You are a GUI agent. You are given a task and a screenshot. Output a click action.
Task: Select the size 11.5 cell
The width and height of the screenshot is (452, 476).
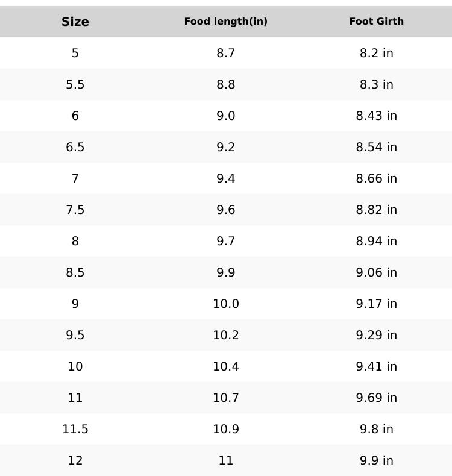click(75, 429)
